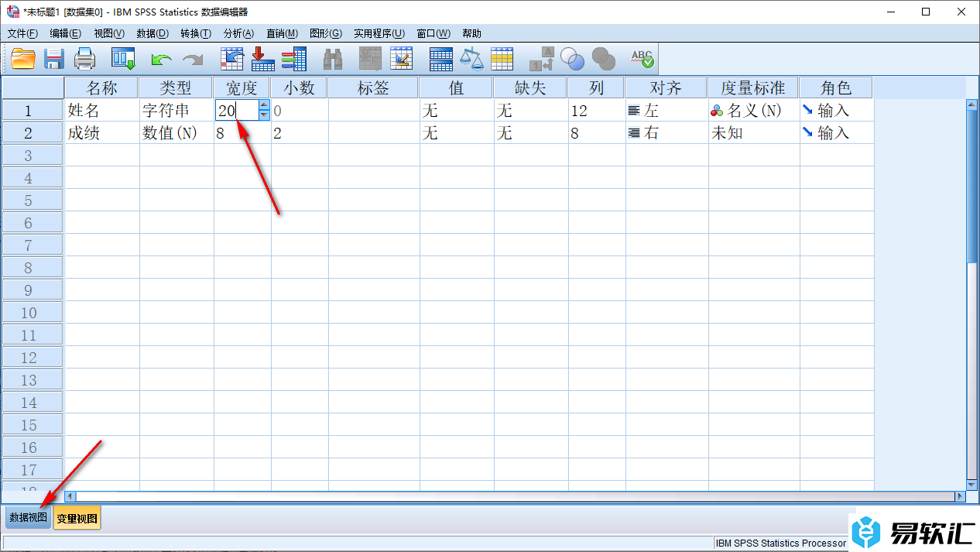980x552 pixels.
Task: Open the 文件(F) menu
Action: (22, 33)
